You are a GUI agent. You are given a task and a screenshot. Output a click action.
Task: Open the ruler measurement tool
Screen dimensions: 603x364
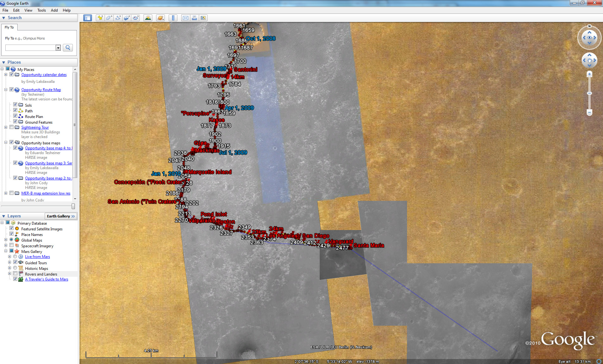tap(173, 18)
